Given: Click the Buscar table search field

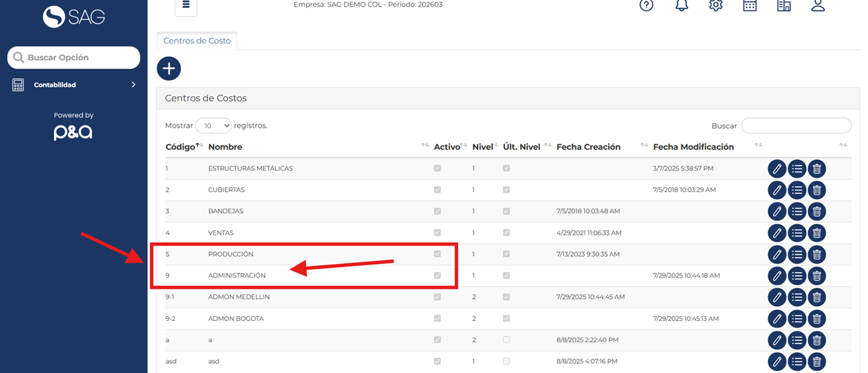Looking at the screenshot, I should coord(796,126).
